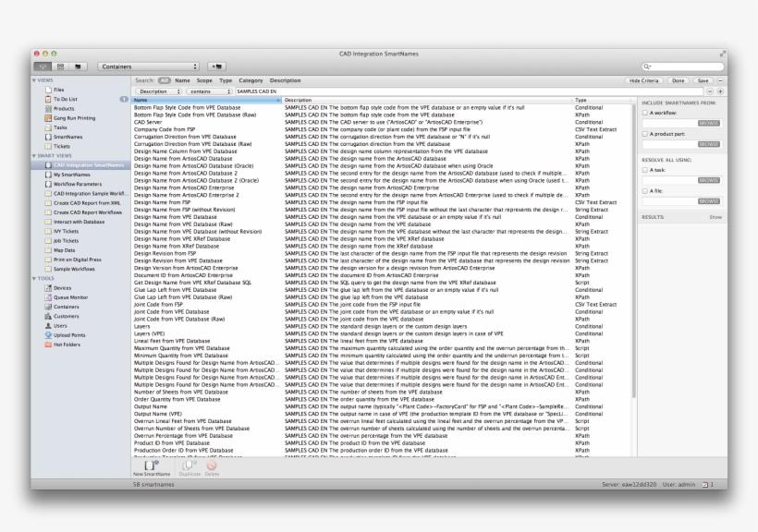This screenshot has width=758, height=532.
Task: Select Gang Run Printing view
Action: pyautogui.click(x=73, y=118)
